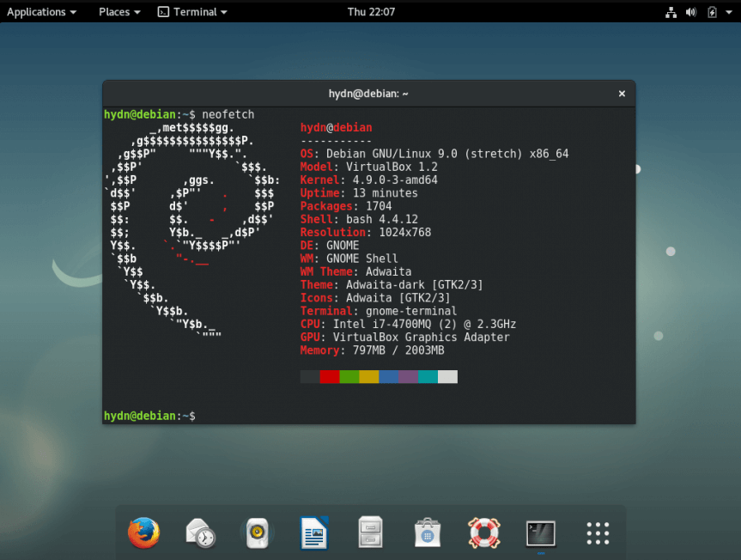Screen dimensions: 741x560
Task: Click the OS line Debian GNU/Linux 9.0
Action: (x=434, y=154)
